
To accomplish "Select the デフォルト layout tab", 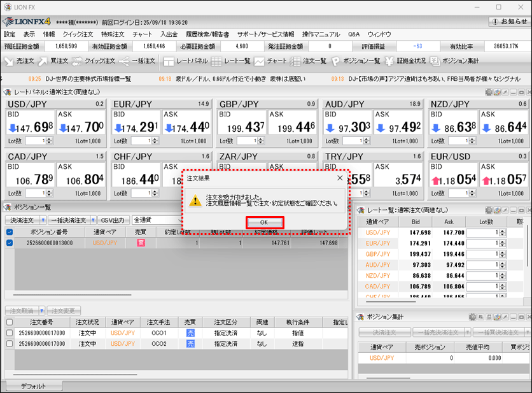I will coord(33,387).
